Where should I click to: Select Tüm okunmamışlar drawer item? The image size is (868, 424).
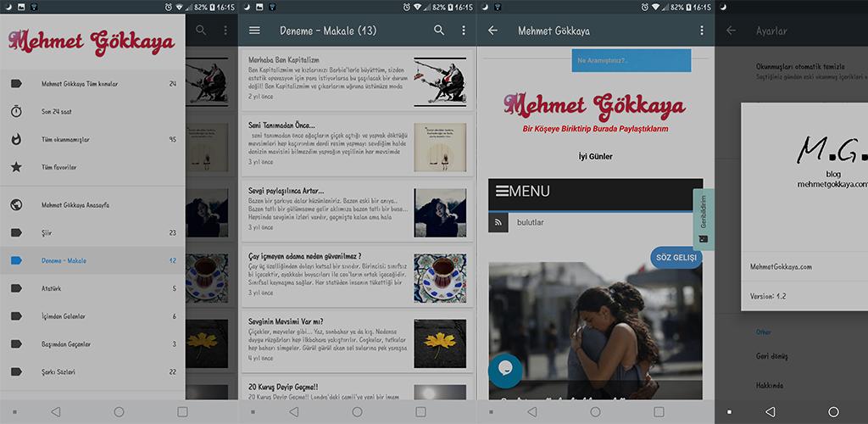92,139
